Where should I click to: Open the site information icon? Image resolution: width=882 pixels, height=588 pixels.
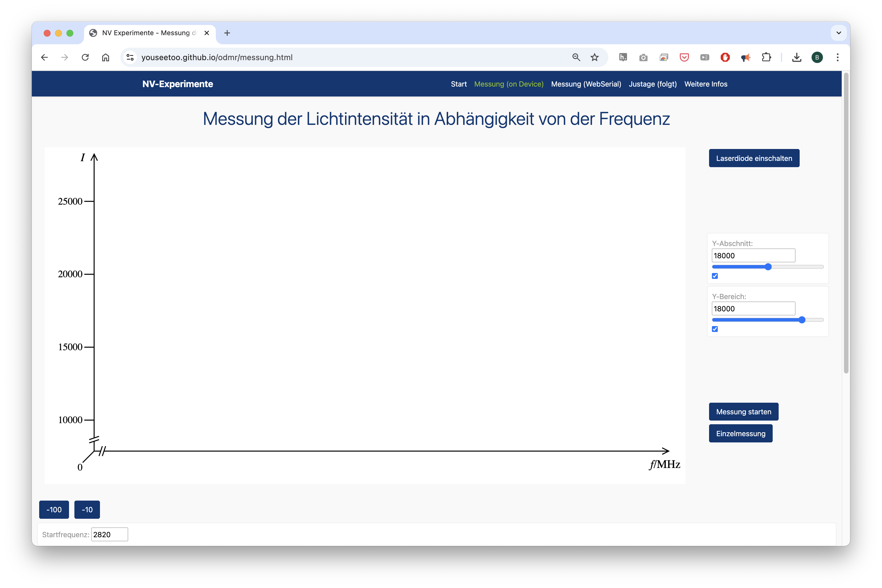pos(130,57)
